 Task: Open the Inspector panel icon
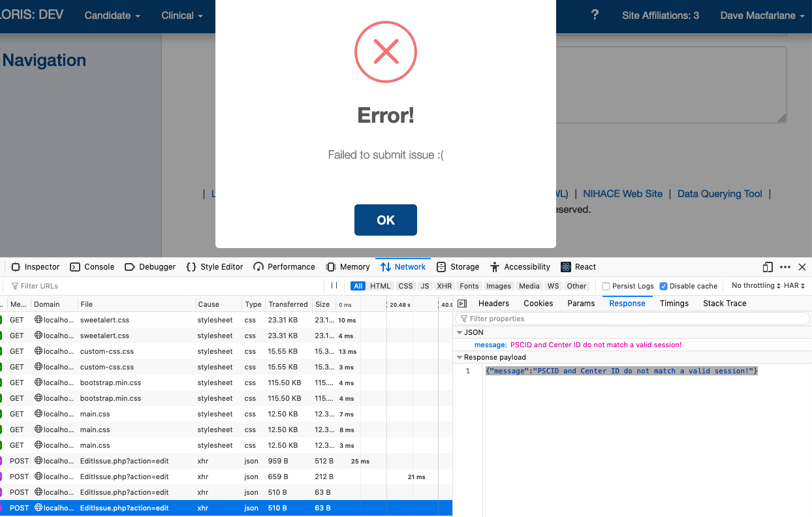[14, 266]
